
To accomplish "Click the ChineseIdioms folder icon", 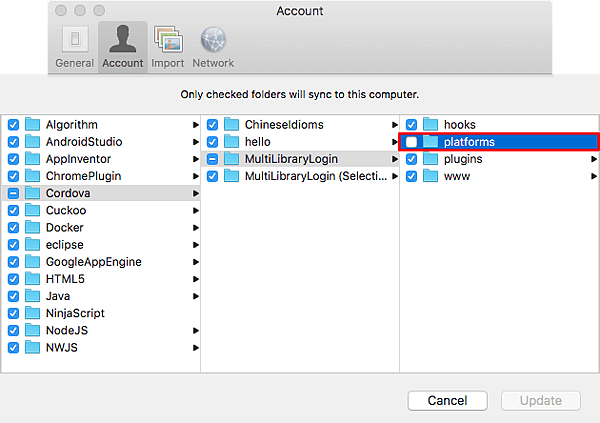I will (231, 125).
